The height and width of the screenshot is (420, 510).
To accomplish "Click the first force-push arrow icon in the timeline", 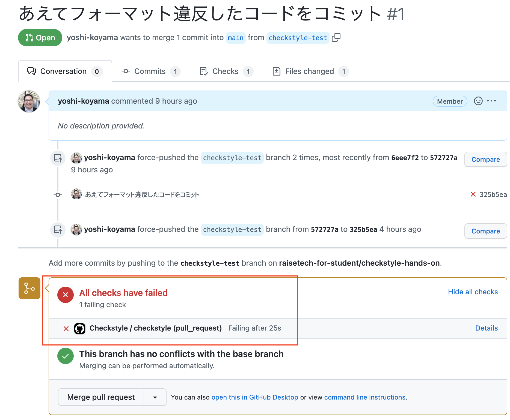I will (58, 158).
